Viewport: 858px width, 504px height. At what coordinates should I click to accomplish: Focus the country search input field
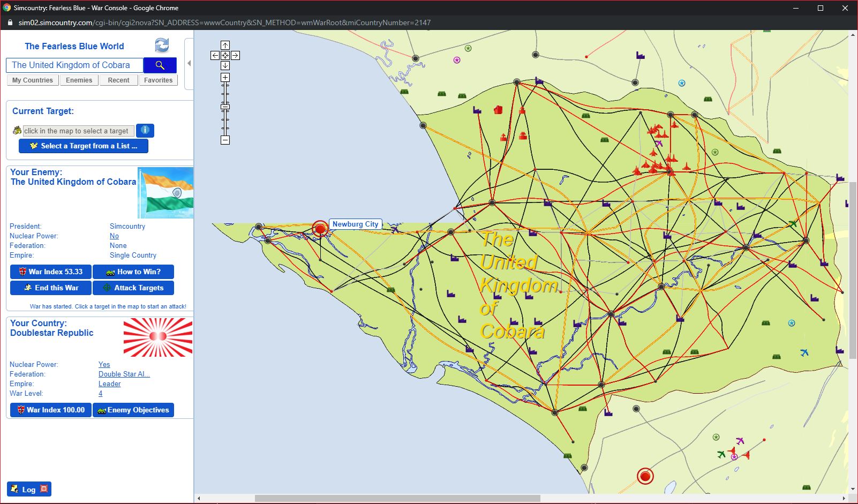74,65
